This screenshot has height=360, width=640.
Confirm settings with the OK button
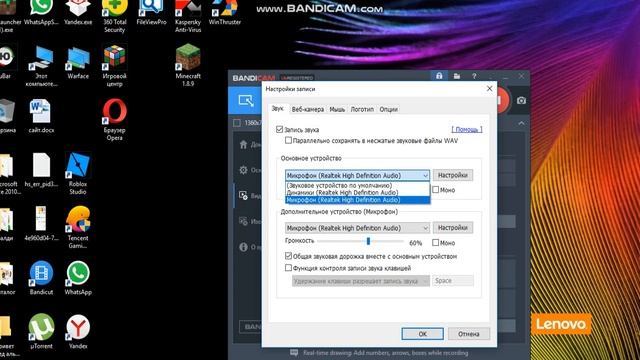coord(422,334)
